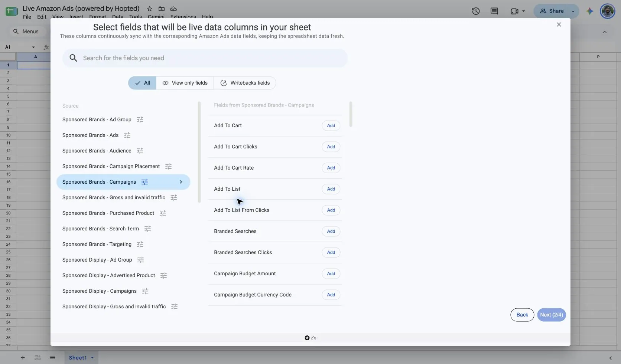Click the Gemini sparkle icon
Viewport: 621px width, 364px height.
[590, 11]
